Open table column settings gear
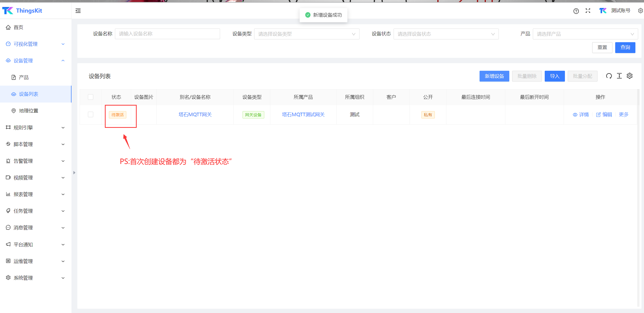This screenshot has width=644, height=313. pyautogui.click(x=629, y=76)
